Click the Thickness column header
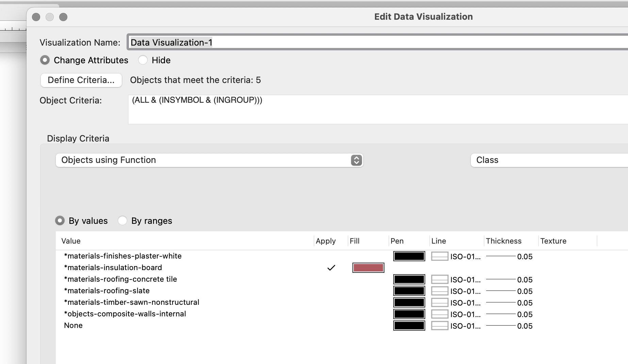The height and width of the screenshot is (364, 628). (x=505, y=241)
